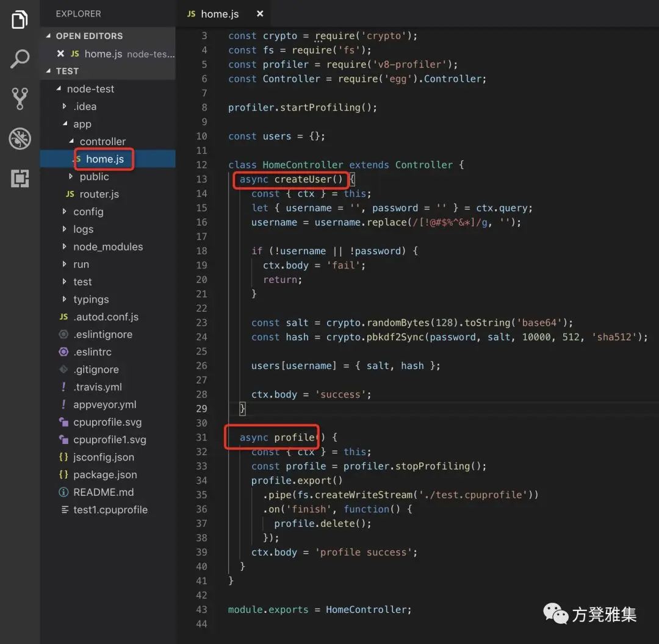The width and height of the screenshot is (659, 644).
Task: Open the Source Control view icon
Action: (20, 99)
